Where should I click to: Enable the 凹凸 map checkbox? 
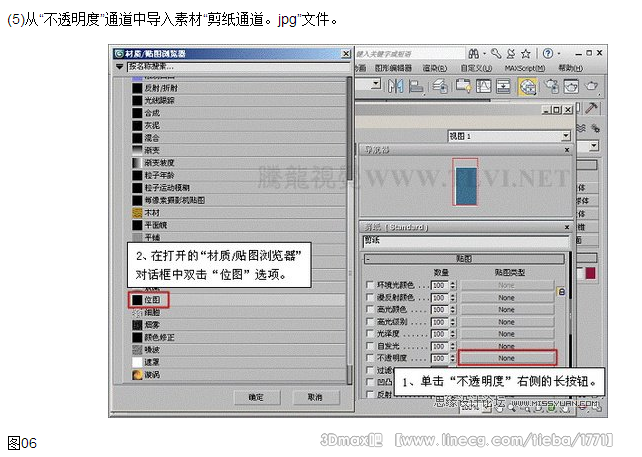[x=370, y=382]
